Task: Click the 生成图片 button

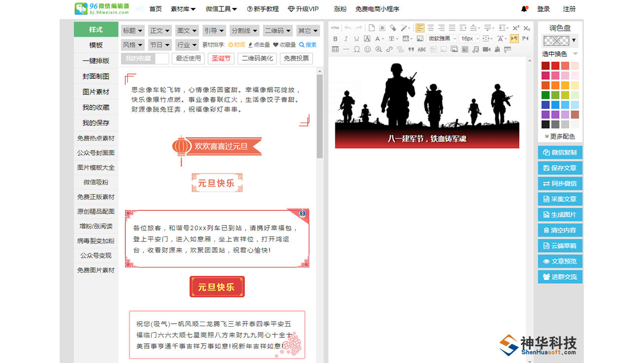Action: pos(560,215)
